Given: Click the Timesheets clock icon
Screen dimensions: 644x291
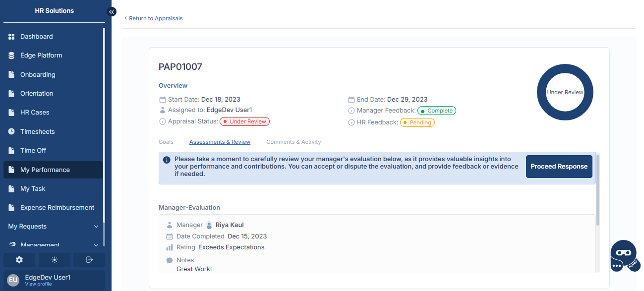Looking at the screenshot, I should pyautogui.click(x=11, y=132).
